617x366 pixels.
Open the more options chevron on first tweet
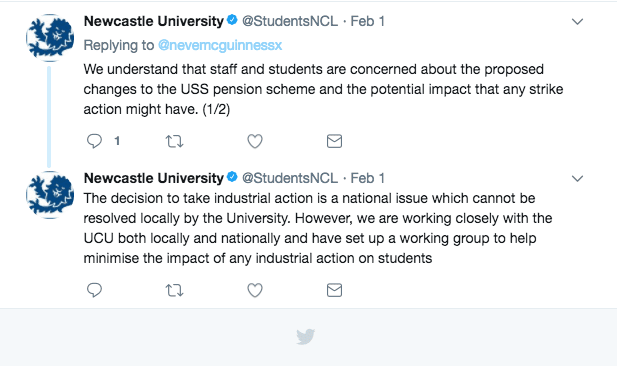click(x=577, y=21)
